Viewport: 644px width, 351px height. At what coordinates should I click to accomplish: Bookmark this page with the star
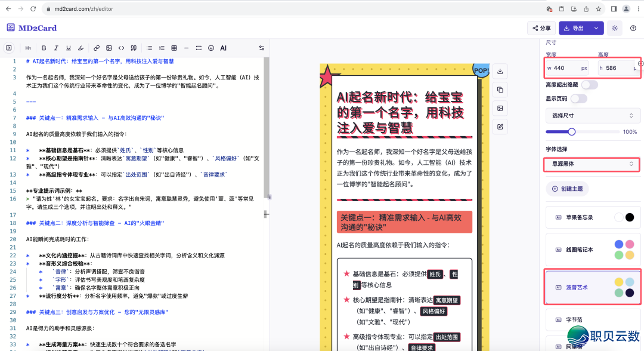click(x=599, y=8)
